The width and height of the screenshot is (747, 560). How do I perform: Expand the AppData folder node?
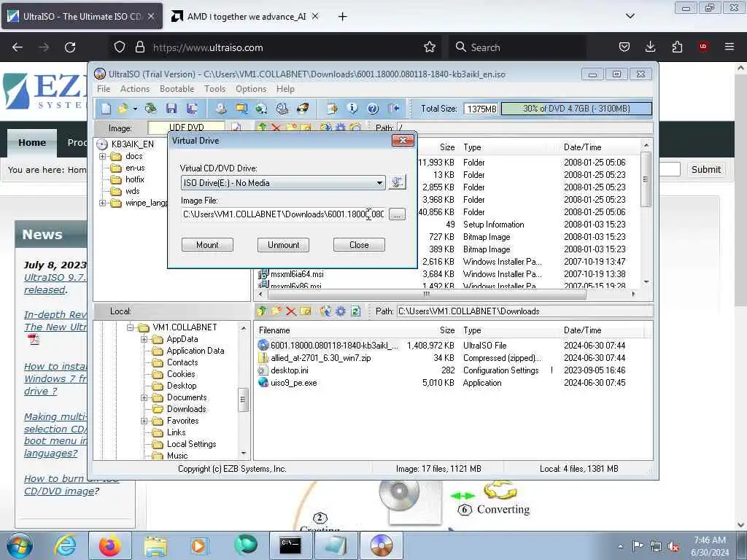[x=144, y=339]
